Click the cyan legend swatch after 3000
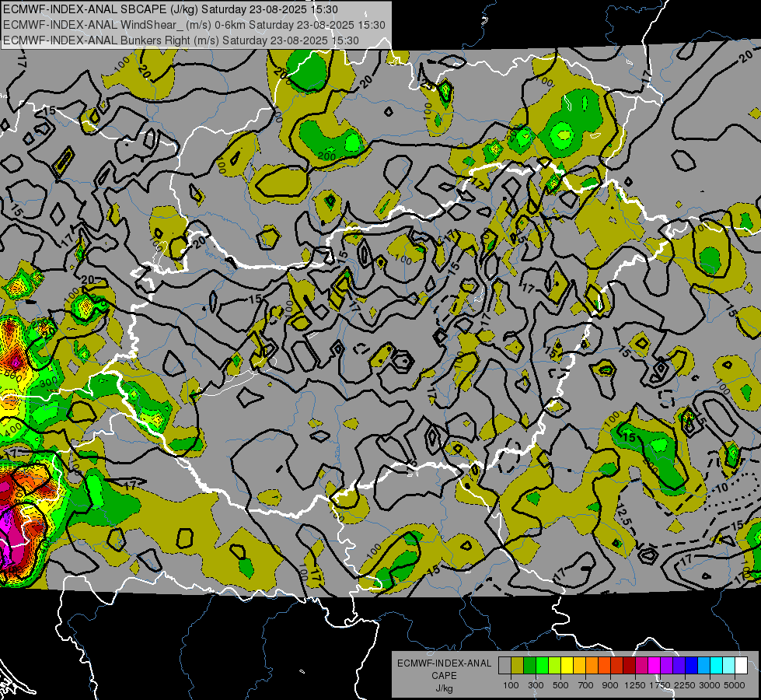 tap(717, 665)
